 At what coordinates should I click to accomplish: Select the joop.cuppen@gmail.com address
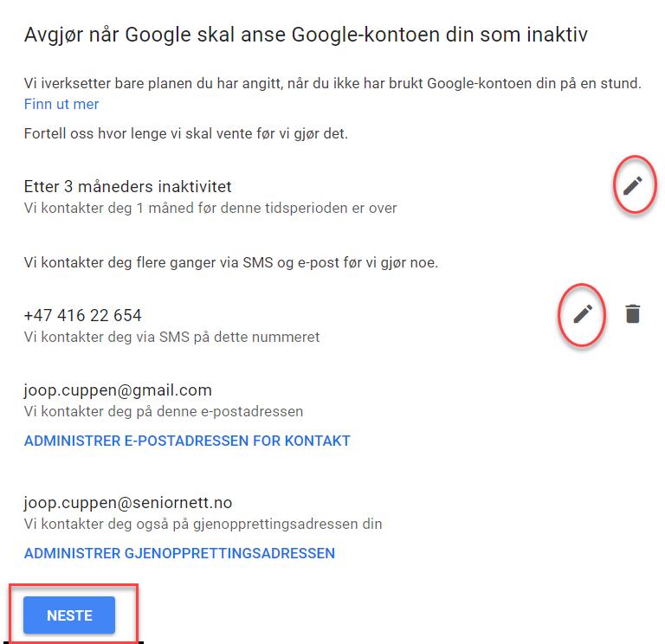(x=118, y=390)
